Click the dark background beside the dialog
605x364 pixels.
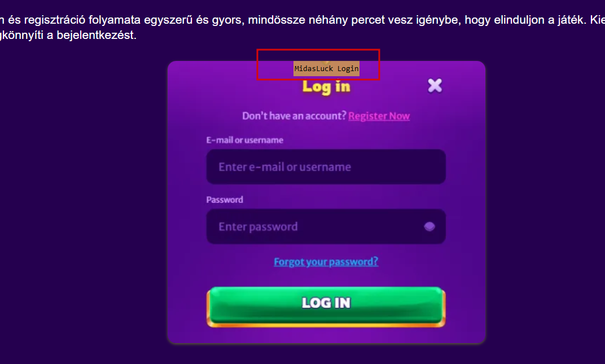(83, 201)
